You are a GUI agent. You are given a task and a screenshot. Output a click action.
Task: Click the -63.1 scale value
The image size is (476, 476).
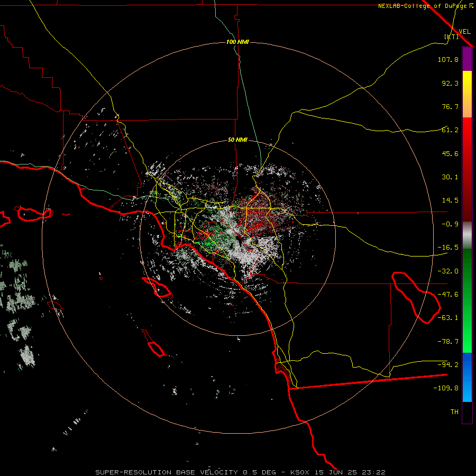[448, 318]
